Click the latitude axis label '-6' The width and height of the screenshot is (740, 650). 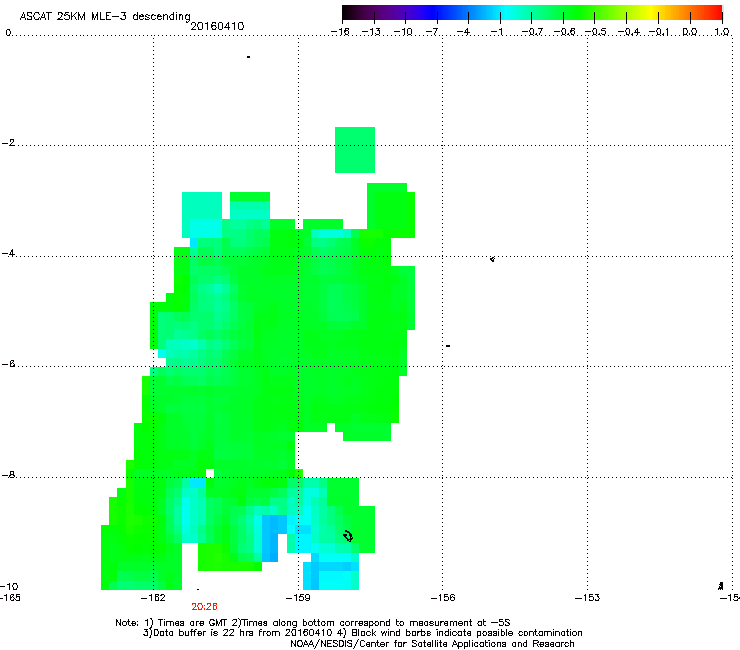[8, 364]
